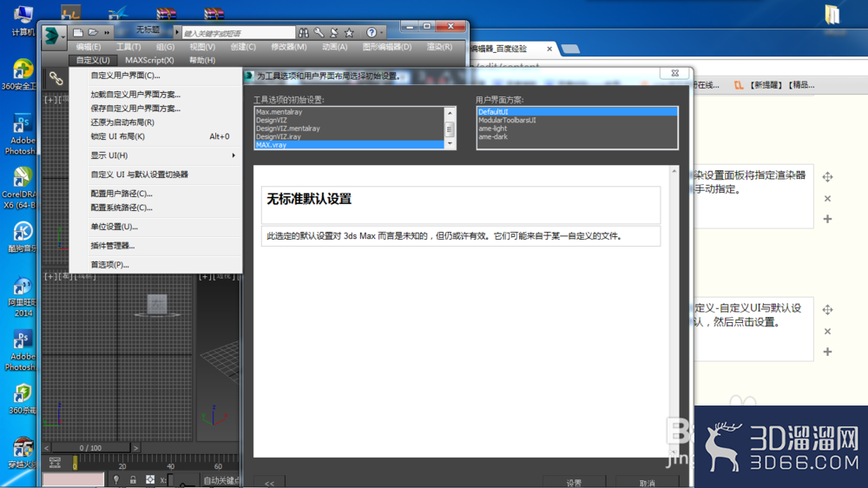Open the 计算机 desktop icon
The image size is (868, 488).
23,22
